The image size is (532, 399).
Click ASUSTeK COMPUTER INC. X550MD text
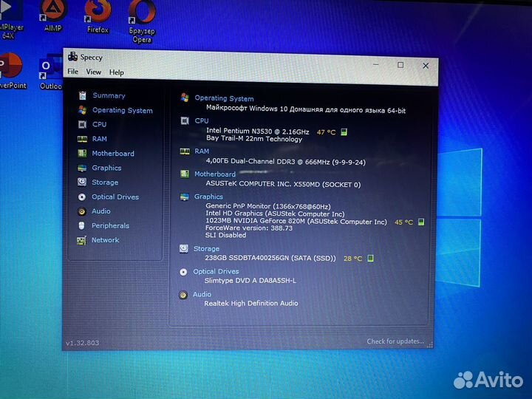tap(283, 184)
